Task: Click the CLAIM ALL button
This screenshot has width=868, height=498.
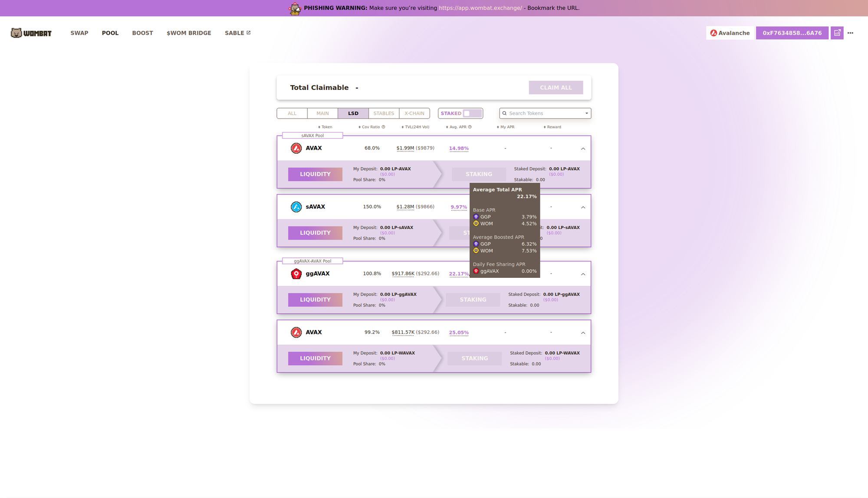Action: coord(556,87)
